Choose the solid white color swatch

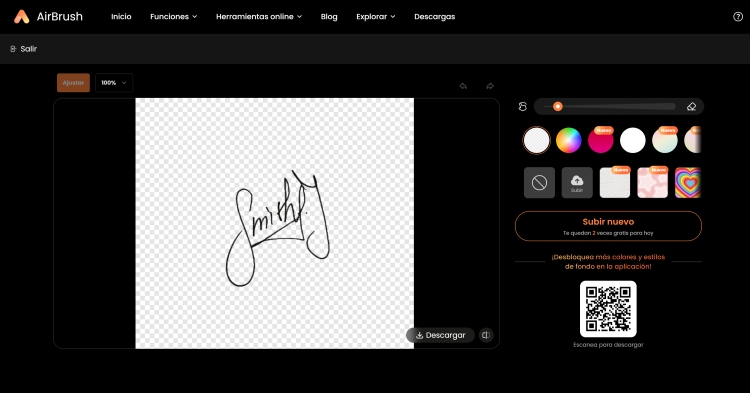632,141
